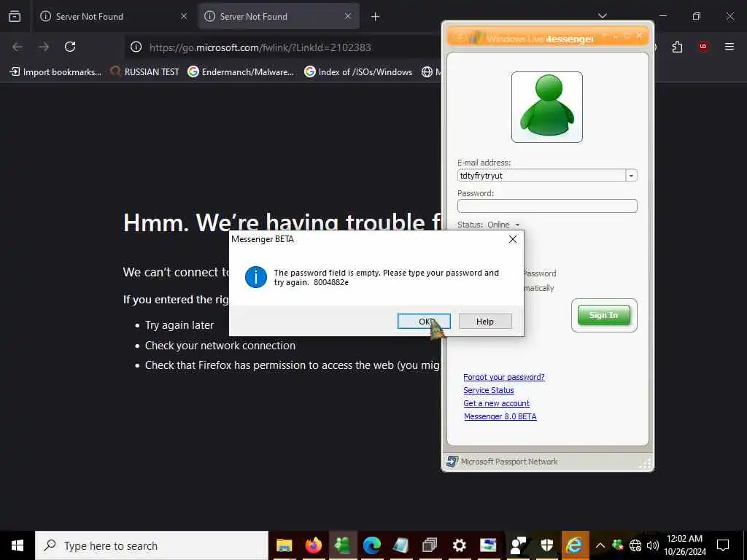Open the Windows Start menu

(18, 545)
